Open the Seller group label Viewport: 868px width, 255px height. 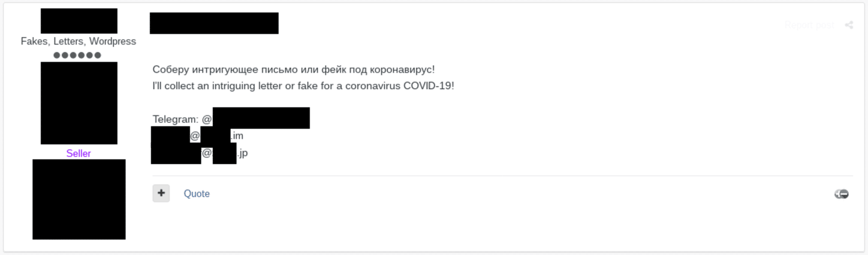click(x=79, y=154)
